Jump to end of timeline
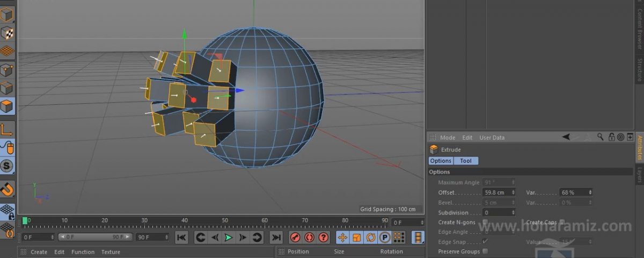 point(276,237)
